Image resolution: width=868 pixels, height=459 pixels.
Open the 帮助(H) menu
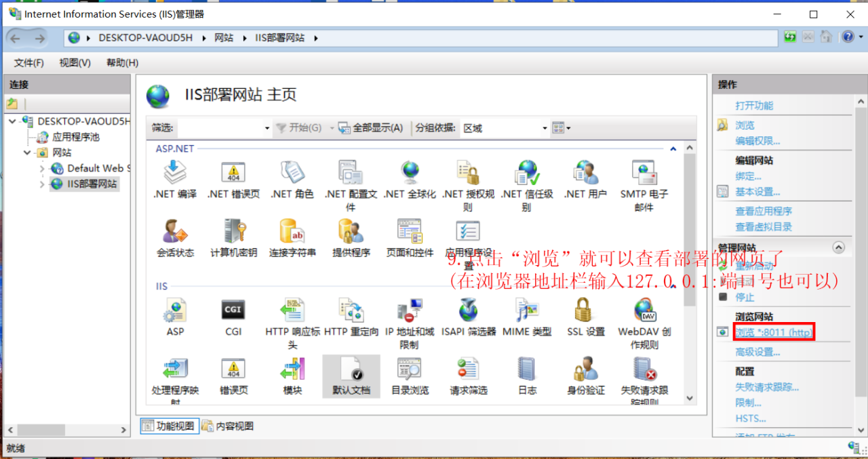(122, 62)
